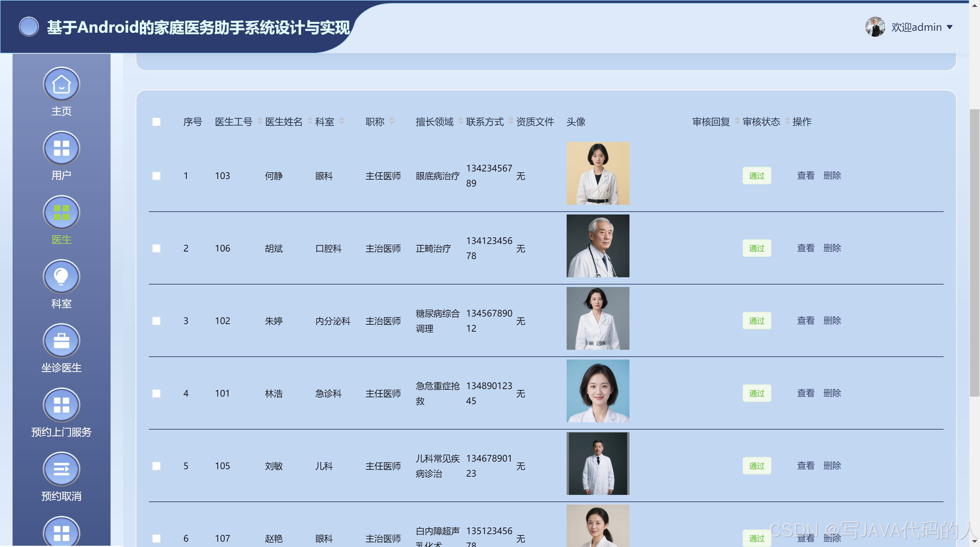View details 查看 for 何静
This screenshot has height=547, width=980.
806,175
